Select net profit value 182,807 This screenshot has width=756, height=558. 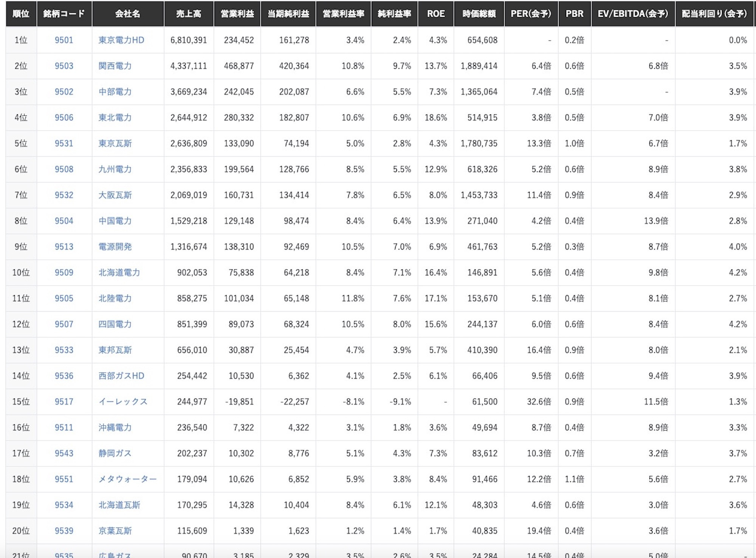[294, 118]
